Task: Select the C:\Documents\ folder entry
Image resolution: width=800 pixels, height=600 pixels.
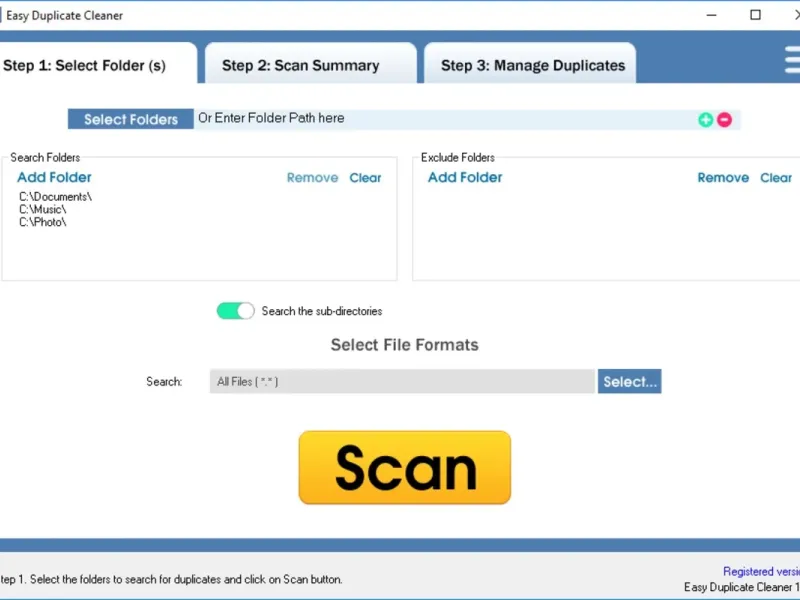Action: 56,197
